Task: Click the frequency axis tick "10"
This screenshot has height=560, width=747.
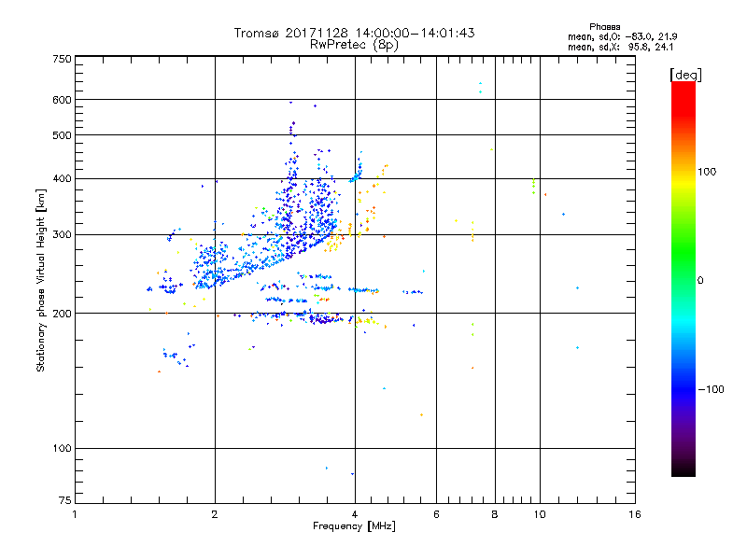Action: tap(540, 514)
